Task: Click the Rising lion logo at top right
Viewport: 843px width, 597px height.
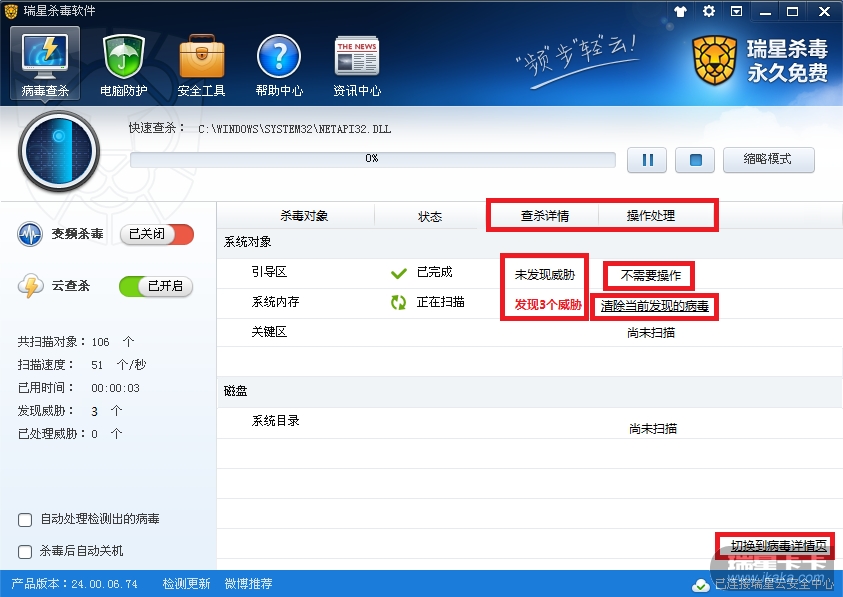Action: pos(713,60)
